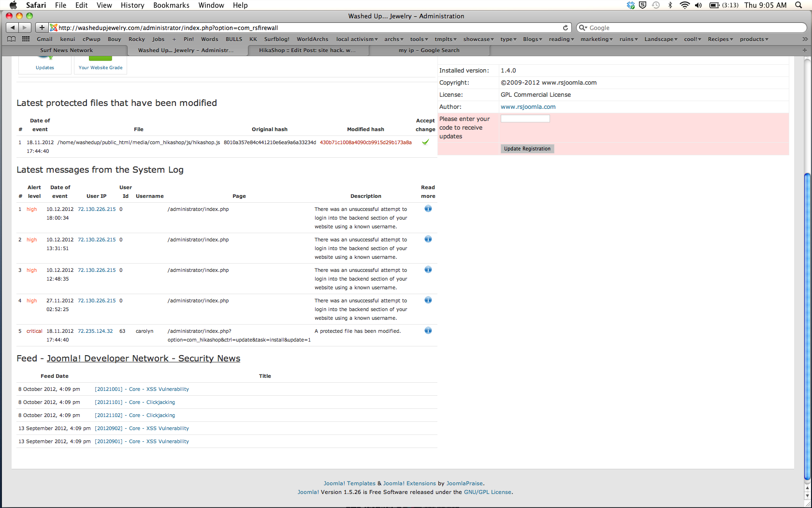Expand the local activism bookmarks folder
The height and width of the screenshot is (508, 812).
(x=357, y=39)
